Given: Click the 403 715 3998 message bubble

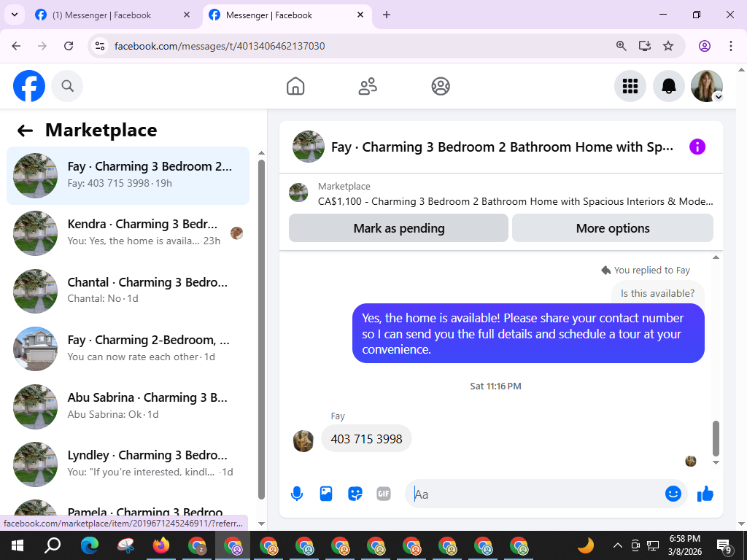Looking at the screenshot, I should 366,438.
